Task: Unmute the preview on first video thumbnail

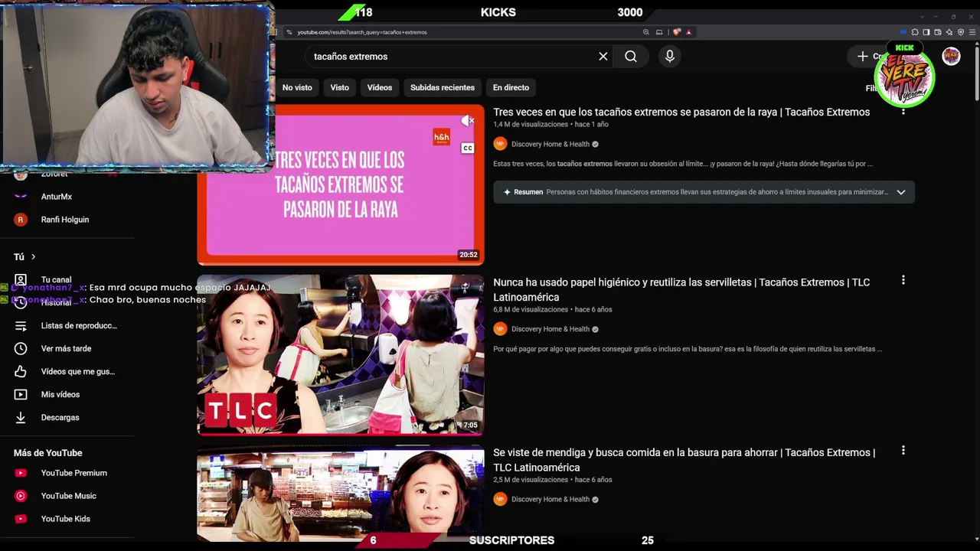Action: [468, 121]
